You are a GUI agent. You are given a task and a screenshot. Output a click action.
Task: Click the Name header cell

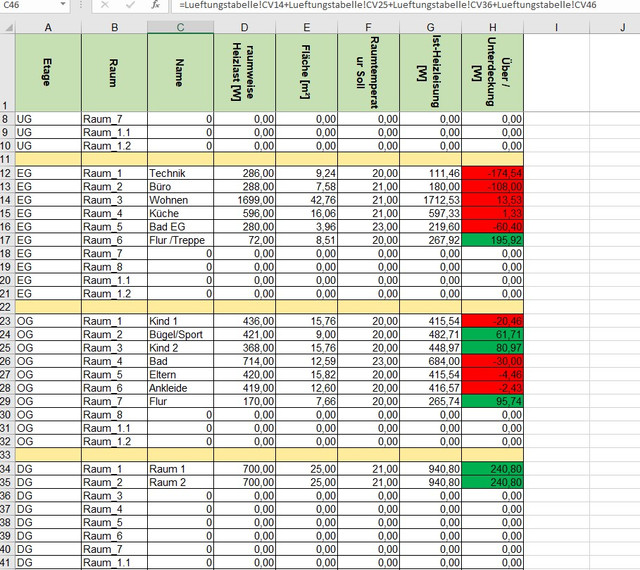point(180,72)
